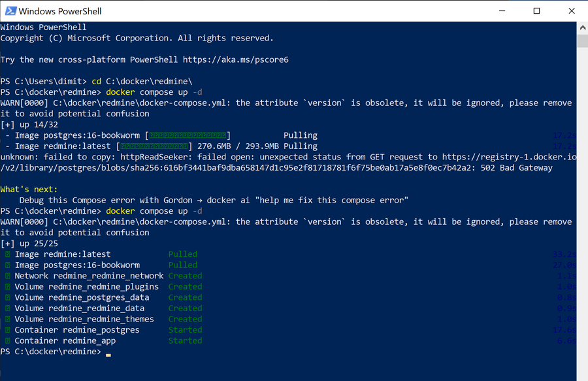Click the vertical scrollbar thumb
This screenshot has width=588, height=381.
pyautogui.click(x=582, y=41)
